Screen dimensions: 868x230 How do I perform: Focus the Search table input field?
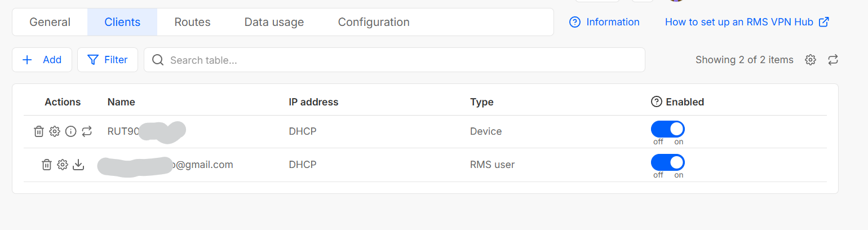click(x=394, y=60)
